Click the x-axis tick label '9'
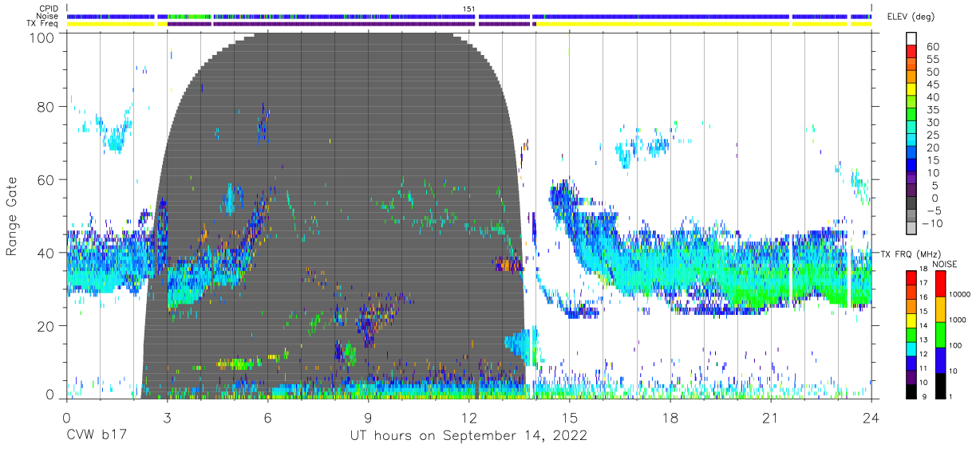The height and width of the screenshot is (452, 980). pos(368,418)
